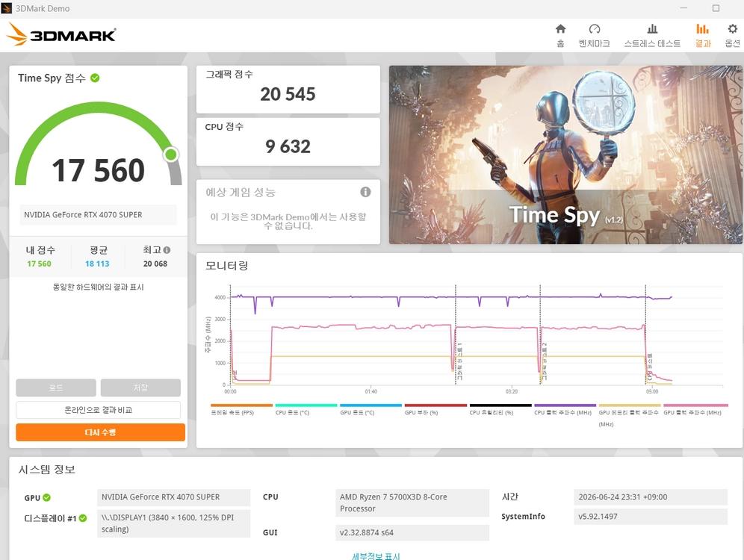This screenshot has width=744, height=560.
Task: Open the Options (옵션) gear icon
Action: click(x=733, y=29)
